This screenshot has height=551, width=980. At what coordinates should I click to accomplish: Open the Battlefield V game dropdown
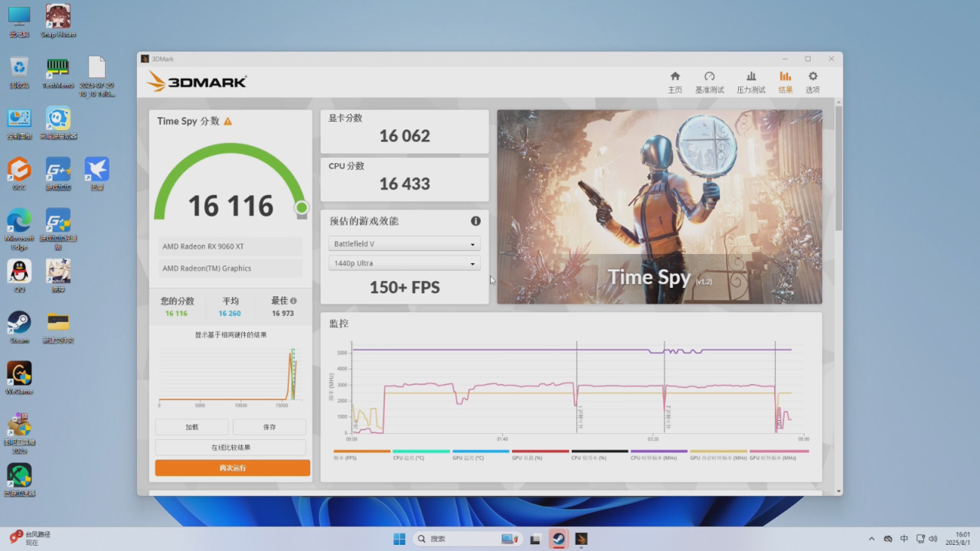click(x=404, y=243)
